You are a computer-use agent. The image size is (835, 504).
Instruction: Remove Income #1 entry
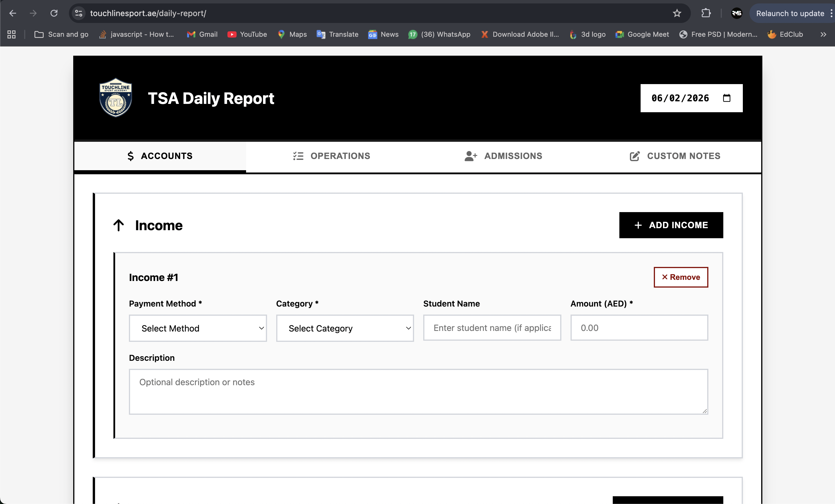coord(681,277)
